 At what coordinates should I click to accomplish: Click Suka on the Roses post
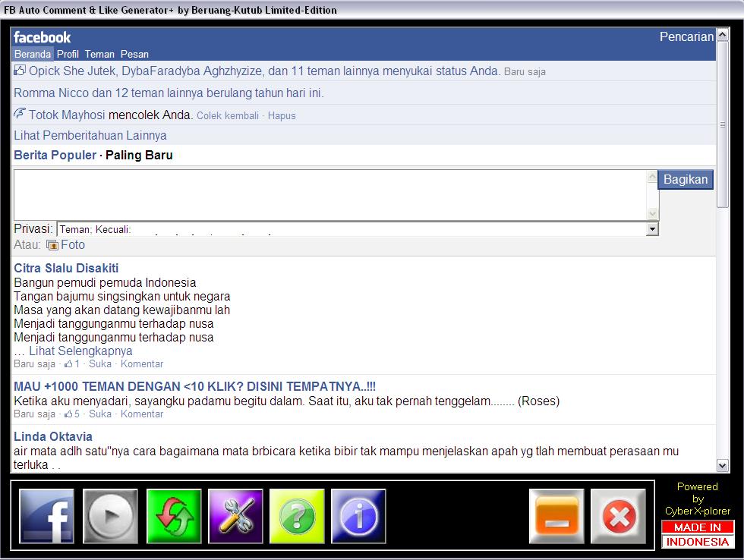pos(100,414)
